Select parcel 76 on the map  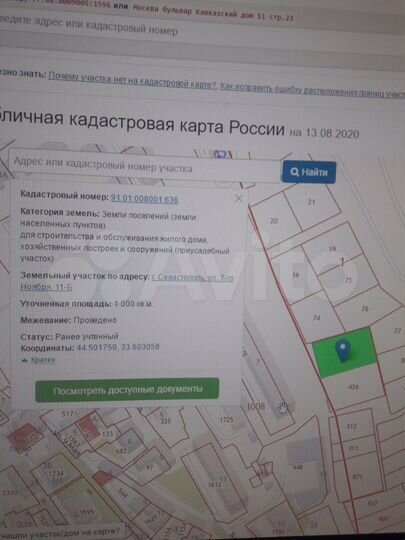(365, 309)
